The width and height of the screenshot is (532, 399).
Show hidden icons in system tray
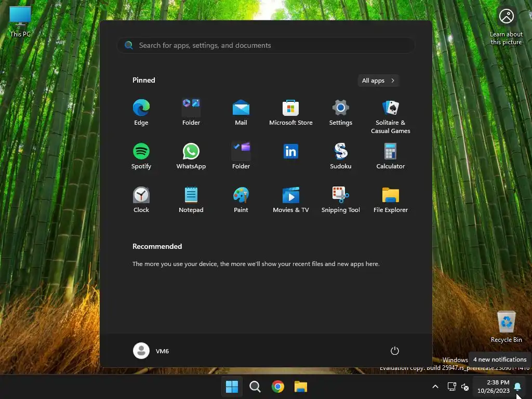click(435, 387)
